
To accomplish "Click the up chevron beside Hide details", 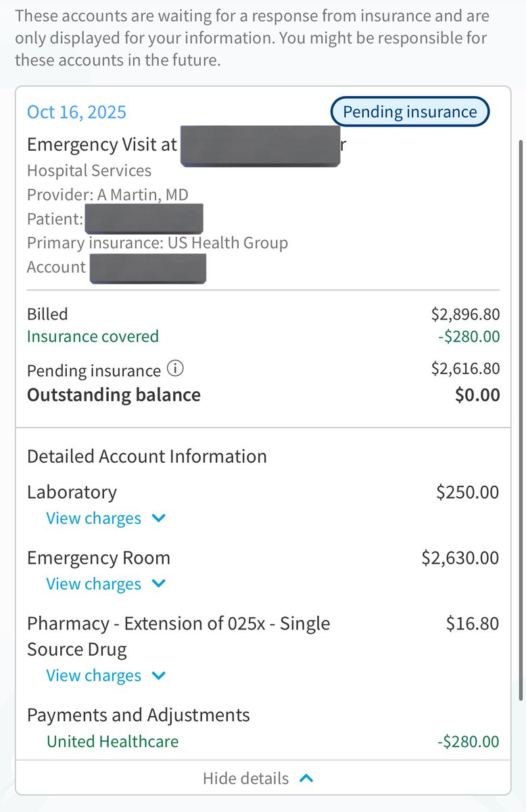I will (306, 778).
